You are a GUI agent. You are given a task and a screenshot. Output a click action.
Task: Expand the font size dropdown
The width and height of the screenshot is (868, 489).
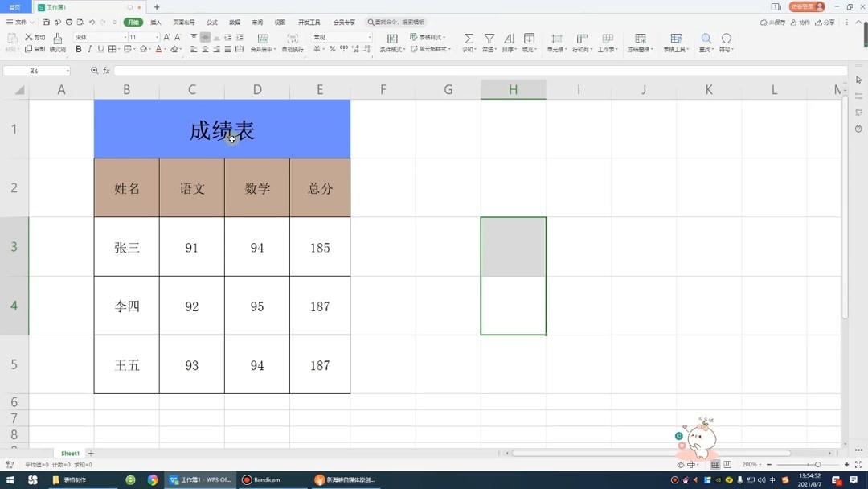156,36
